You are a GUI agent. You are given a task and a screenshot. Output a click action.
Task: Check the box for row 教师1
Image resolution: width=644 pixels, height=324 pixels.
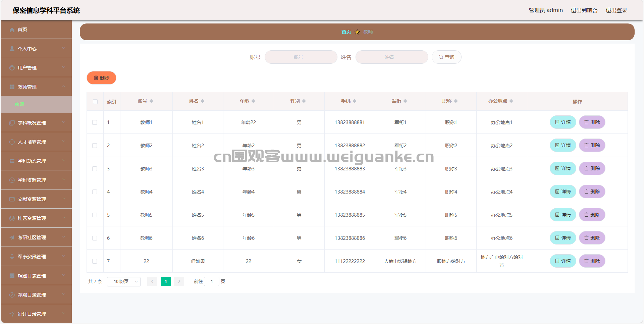coord(95,123)
